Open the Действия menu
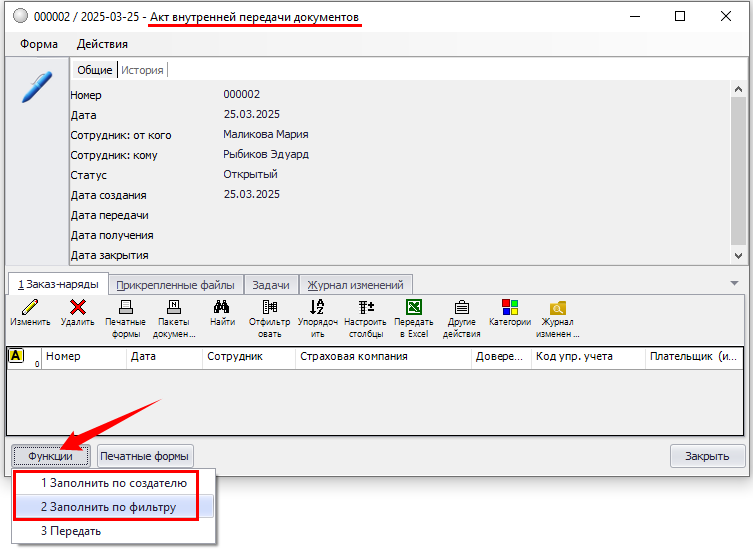This screenshot has height=552, width=753. 102,44
